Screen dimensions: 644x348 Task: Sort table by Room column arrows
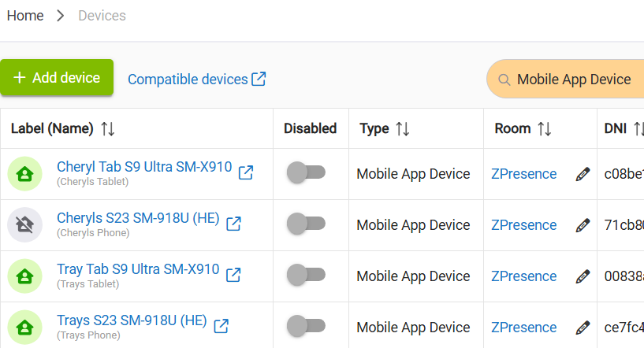pyautogui.click(x=545, y=129)
